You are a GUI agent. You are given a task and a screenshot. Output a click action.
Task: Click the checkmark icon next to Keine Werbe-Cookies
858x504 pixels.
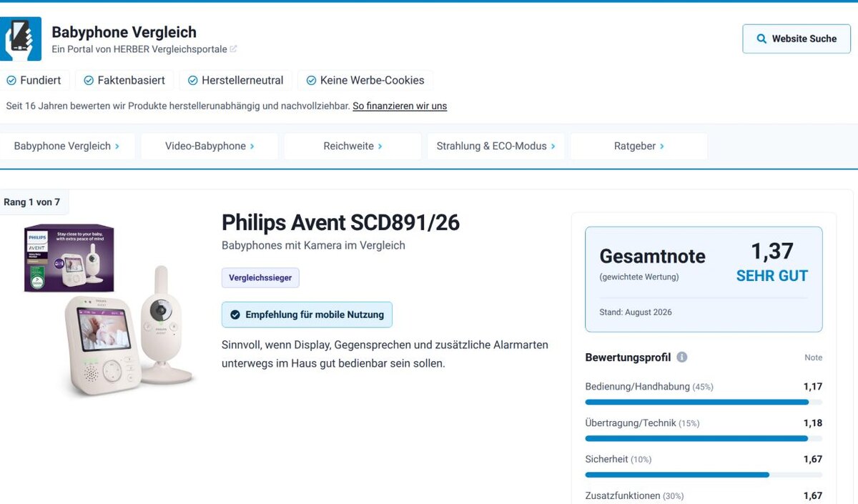pos(311,80)
